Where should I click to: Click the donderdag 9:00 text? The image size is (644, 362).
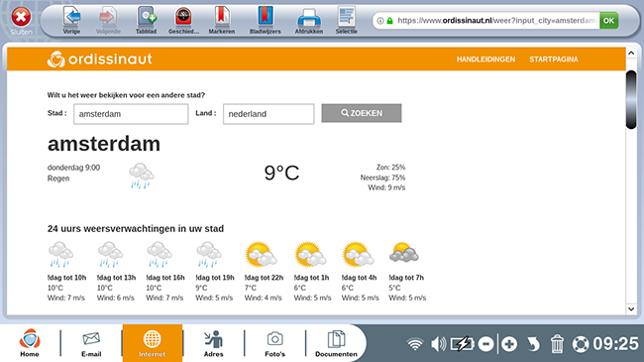(73, 168)
